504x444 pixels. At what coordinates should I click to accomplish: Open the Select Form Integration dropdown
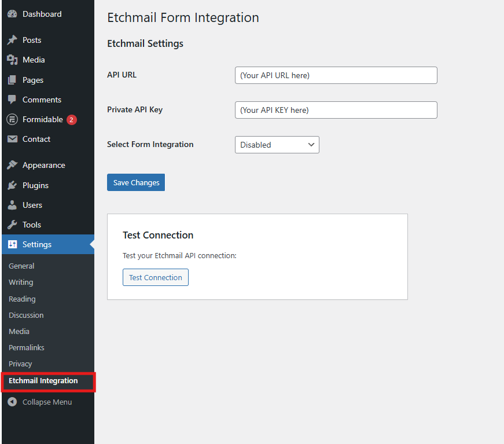tap(277, 145)
